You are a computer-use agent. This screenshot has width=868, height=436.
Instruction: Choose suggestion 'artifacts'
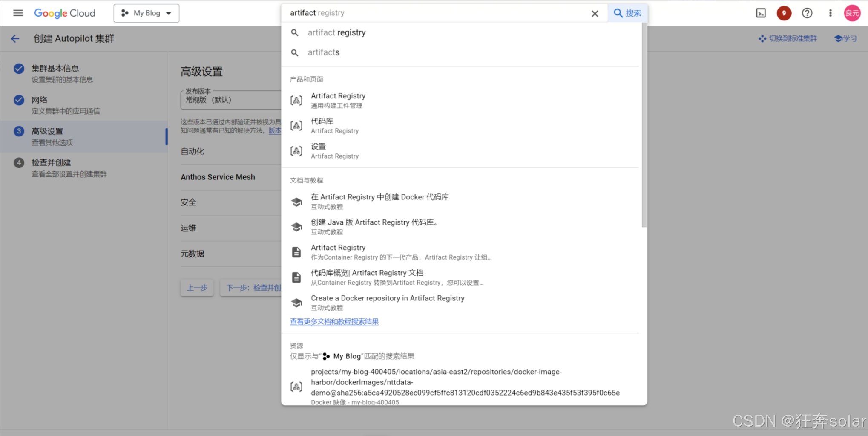coord(460,52)
